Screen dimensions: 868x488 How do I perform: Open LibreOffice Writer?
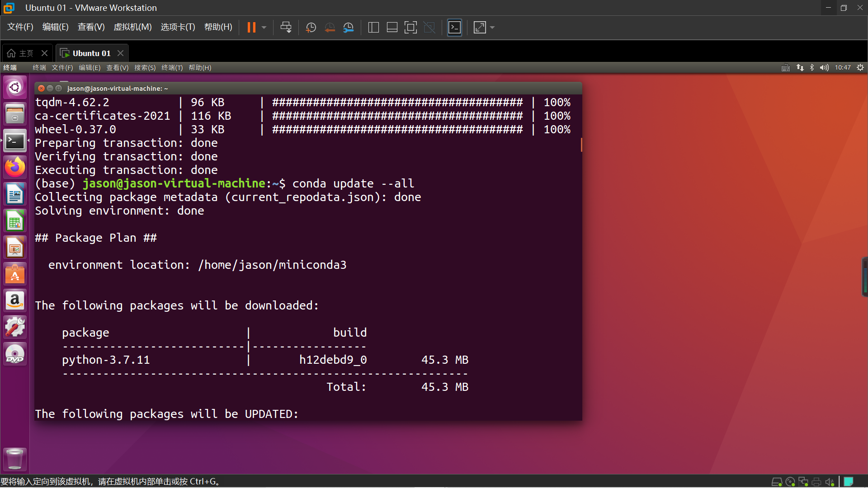point(15,194)
